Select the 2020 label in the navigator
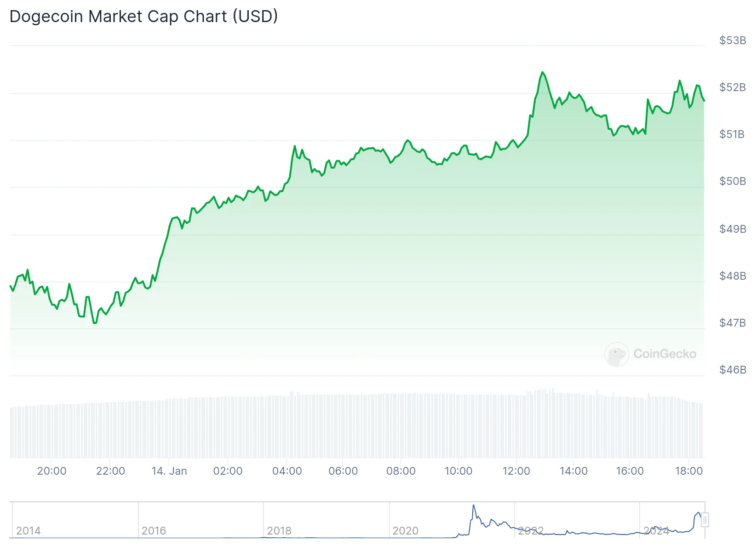This screenshot has width=756, height=552. [x=405, y=531]
